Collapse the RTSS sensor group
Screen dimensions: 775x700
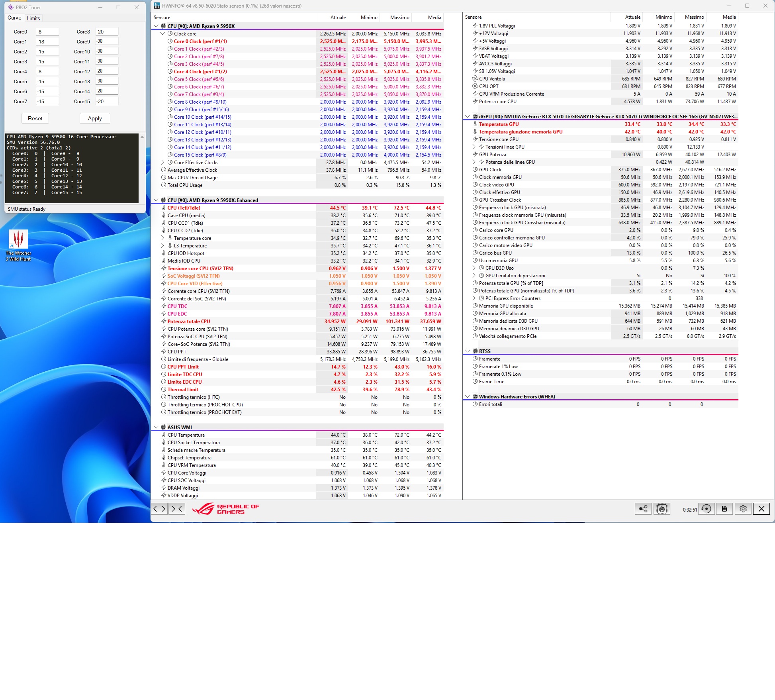pos(467,351)
